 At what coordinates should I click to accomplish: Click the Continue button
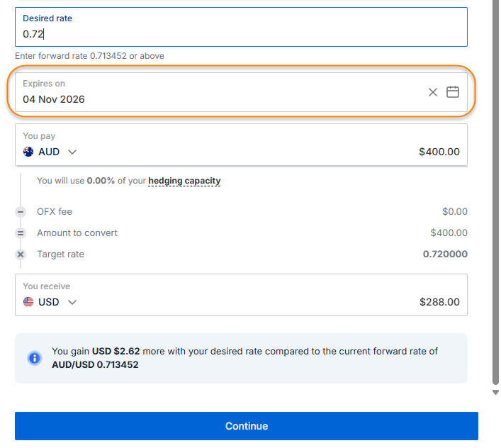coord(247,426)
